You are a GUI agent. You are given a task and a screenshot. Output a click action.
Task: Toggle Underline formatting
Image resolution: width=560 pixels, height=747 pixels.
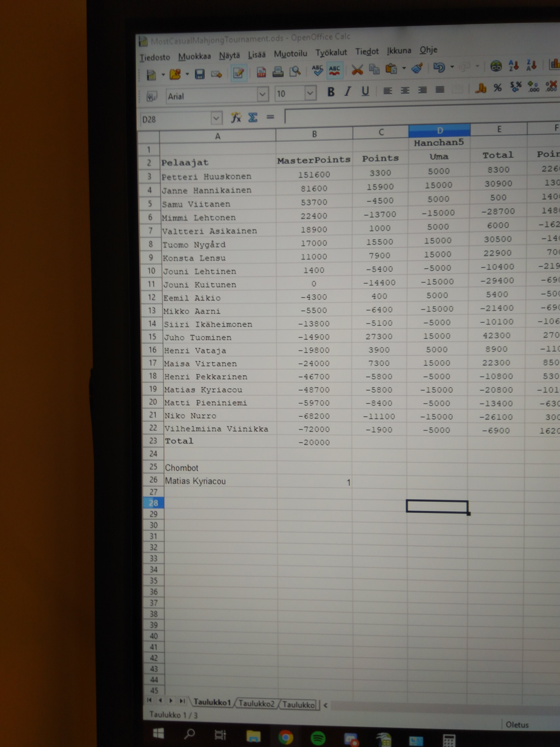click(365, 91)
